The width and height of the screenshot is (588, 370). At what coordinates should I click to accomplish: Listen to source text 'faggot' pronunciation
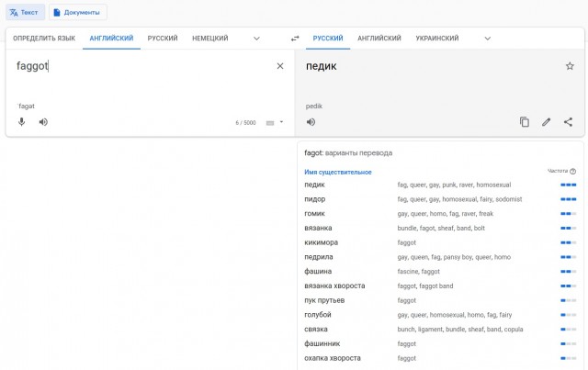pos(43,122)
